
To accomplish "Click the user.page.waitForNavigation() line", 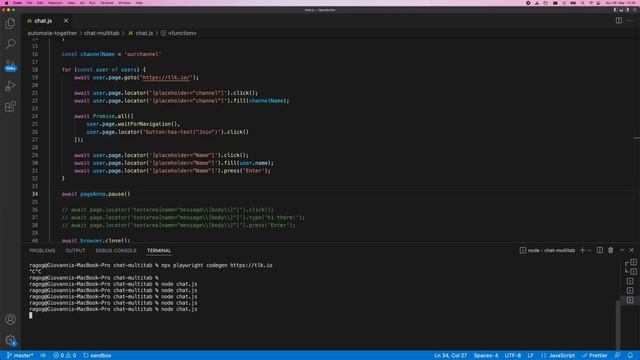I will pyautogui.click(x=133, y=124).
